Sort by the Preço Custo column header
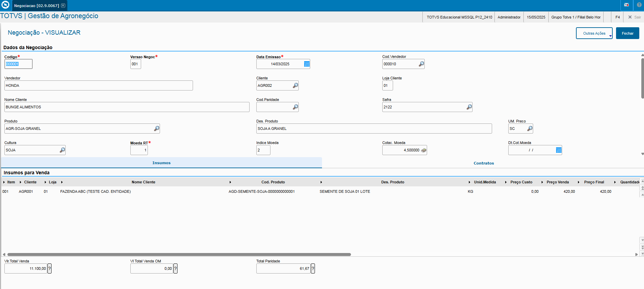644x289 pixels. click(521, 182)
